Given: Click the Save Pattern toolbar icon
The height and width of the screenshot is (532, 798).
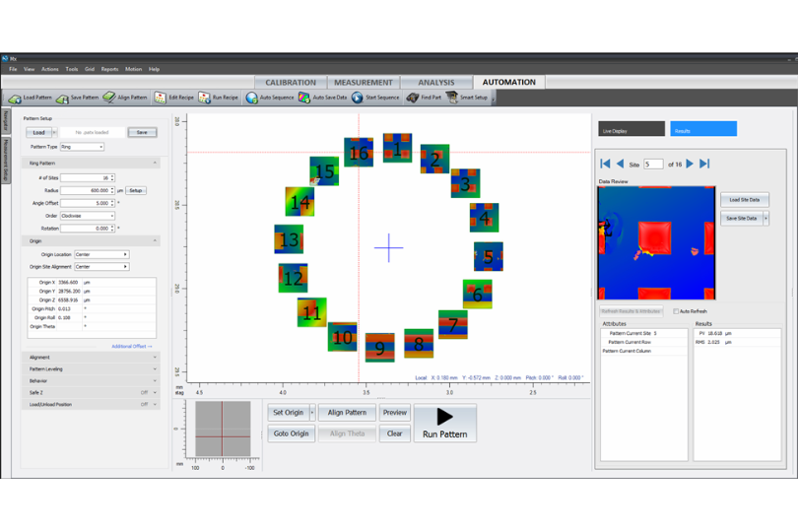Looking at the screenshot, I should (62, 98).
